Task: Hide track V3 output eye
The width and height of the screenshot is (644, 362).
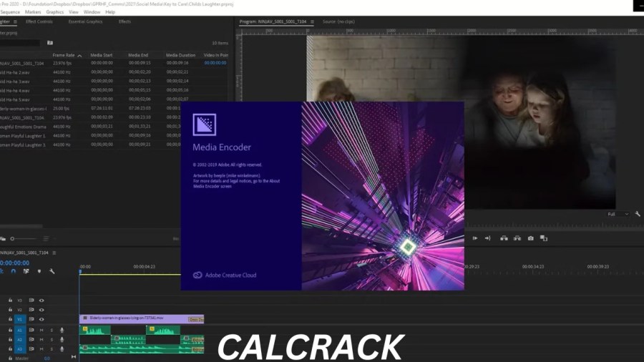Action: click(42, 300)
